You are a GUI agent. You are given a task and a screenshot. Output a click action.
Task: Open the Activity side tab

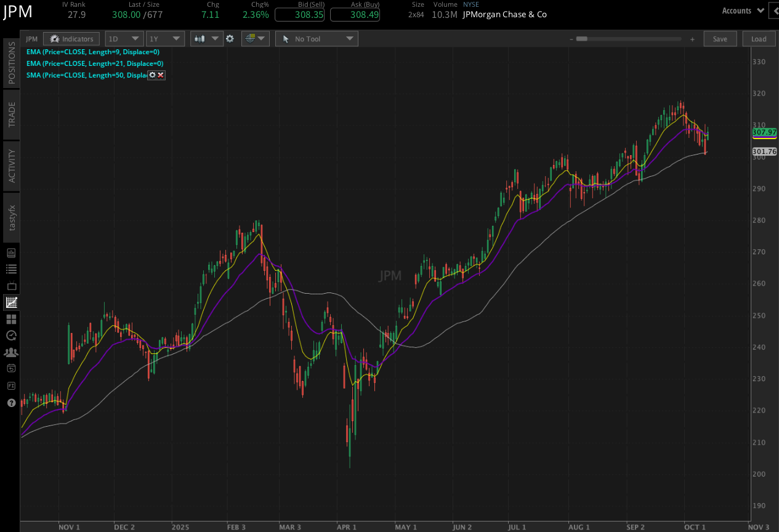tap(11, 166)
